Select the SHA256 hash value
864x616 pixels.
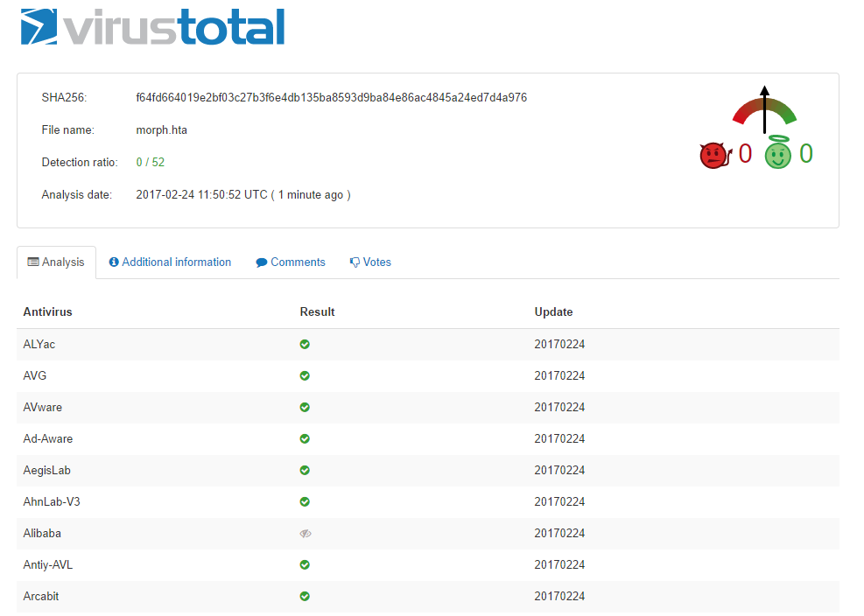tap(331, 97)
